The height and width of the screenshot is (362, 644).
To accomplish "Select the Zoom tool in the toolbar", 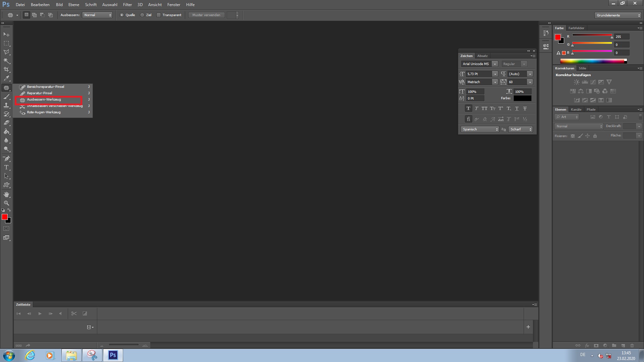I will (x=6, y=203).
